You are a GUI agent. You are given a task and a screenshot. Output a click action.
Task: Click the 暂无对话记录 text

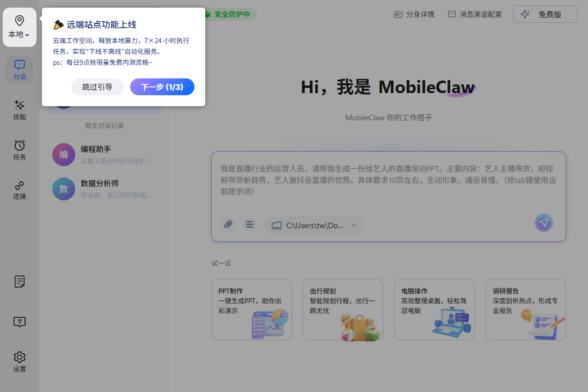pyautogui.click(x=104, y=126)
